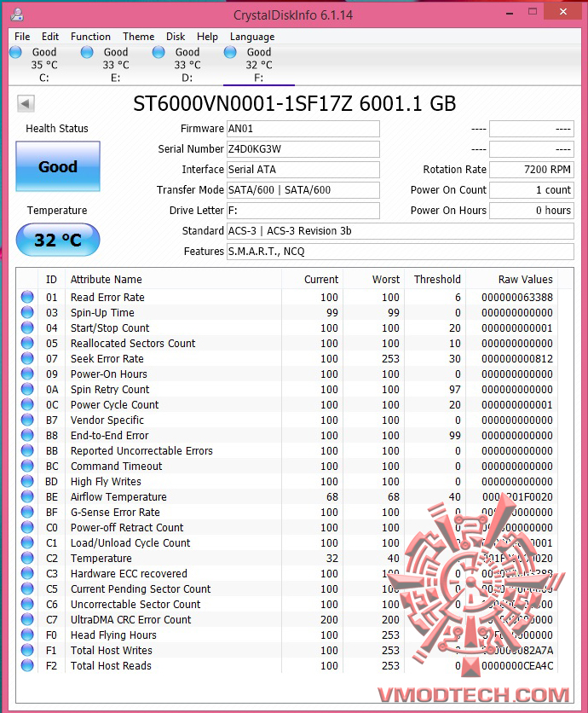
Task: Click the Features S.M.A.R.T., NCQ field
Action: [x=401, y=252]
